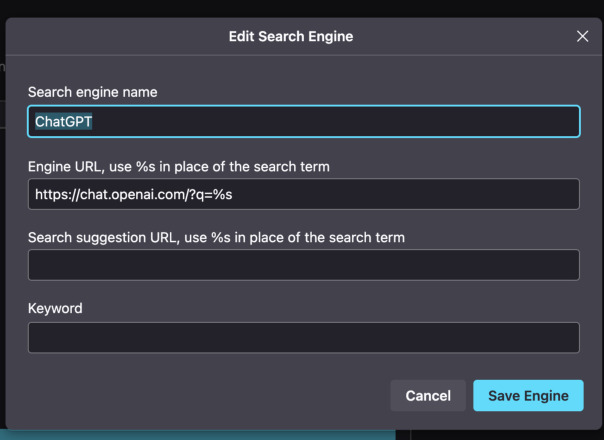Click the "Search engine name" label
The image size is (604, 440).
tap(93, 92)
